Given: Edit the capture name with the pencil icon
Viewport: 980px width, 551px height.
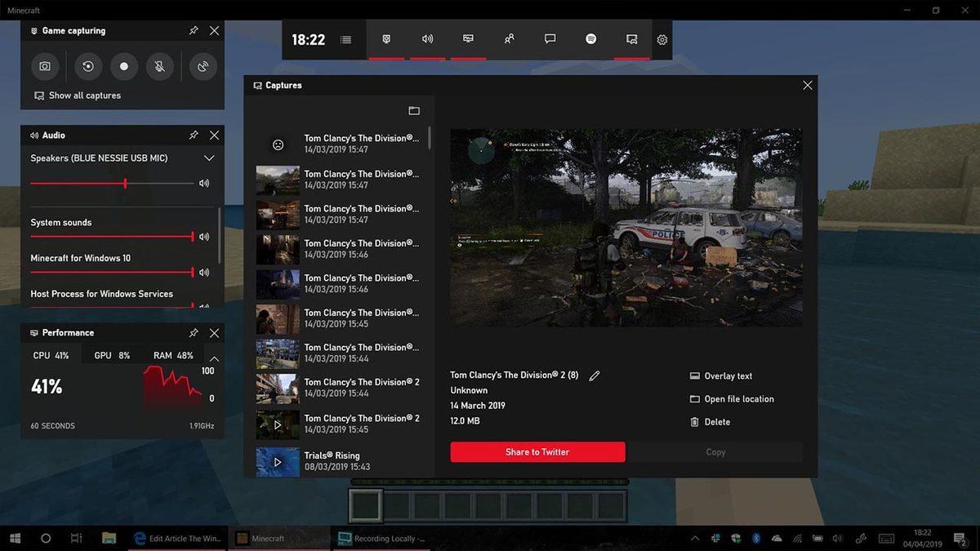Looking at the screenshot, I should [595, 375].
